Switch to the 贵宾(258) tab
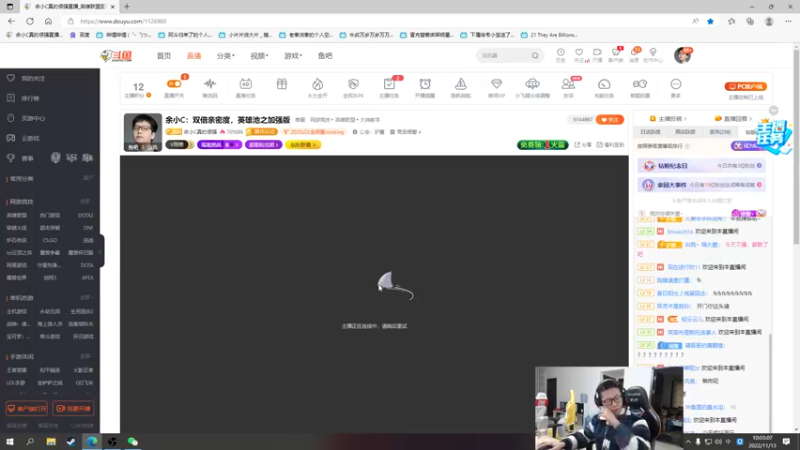Image resolution: width=800 pixels, height=450 pixels. [x=720, y=132]
